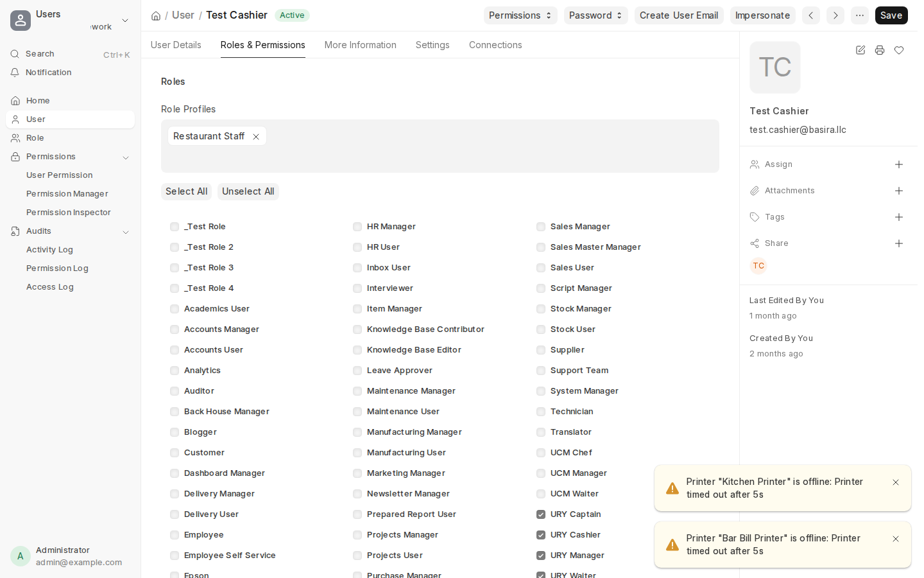Open the Permissions dropdown in the header
The height and width of the screenshot is (578, 924).
click(x=520, y=15)
